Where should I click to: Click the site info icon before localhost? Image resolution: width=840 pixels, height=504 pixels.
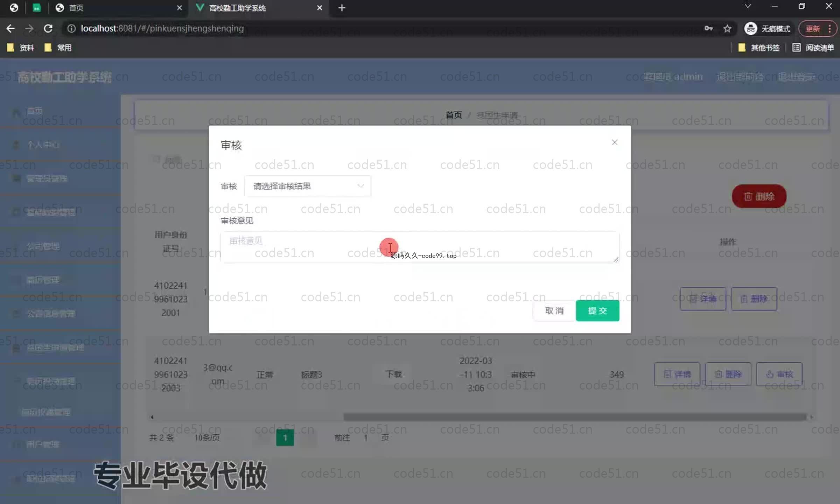click(x=71, y=28)
